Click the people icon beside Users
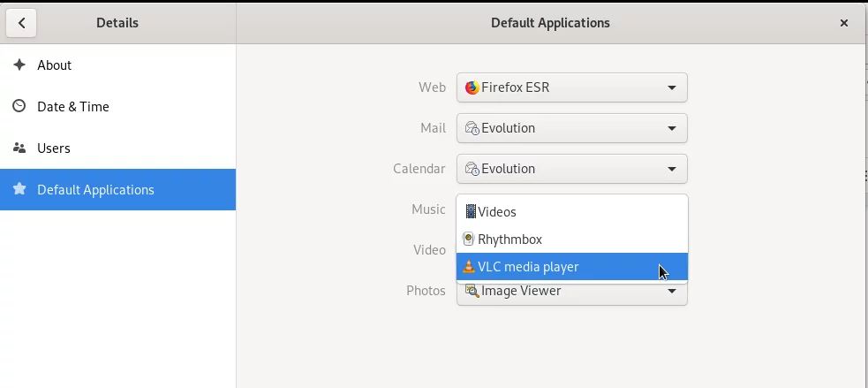868x388 pixels. pyautogui.click(x=19, y=148)
